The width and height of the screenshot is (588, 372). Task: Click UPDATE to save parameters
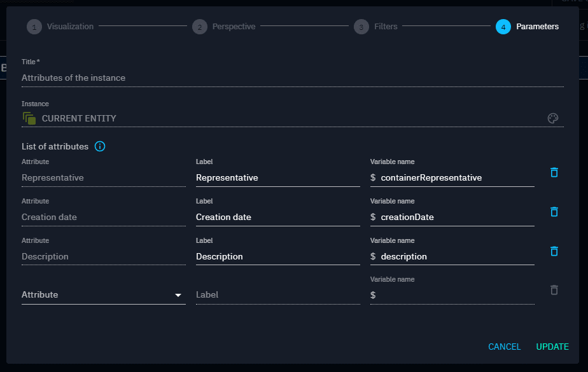pyautogui.click(x=551, y=347)
